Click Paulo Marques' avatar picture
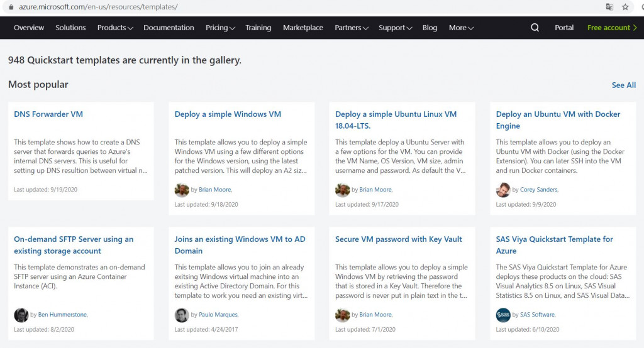 (x=182, y=315)
